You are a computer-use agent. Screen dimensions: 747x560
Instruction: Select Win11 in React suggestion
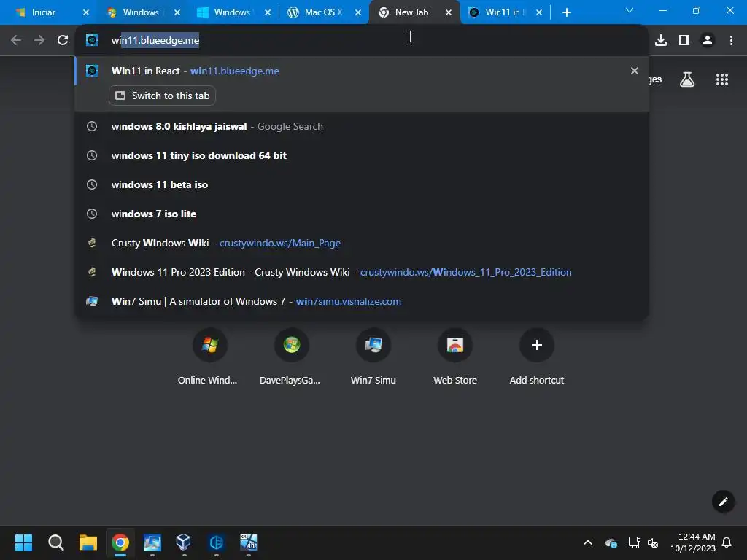362,71
